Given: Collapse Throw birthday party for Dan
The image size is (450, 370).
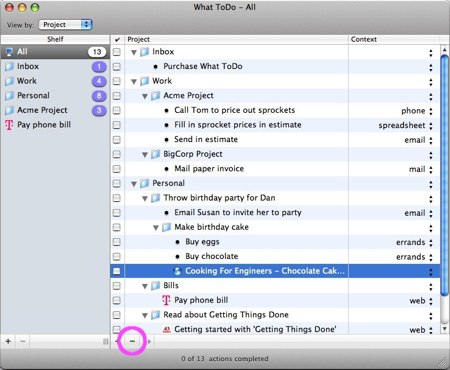Looking at the screenshot, I should click(145, 199).
